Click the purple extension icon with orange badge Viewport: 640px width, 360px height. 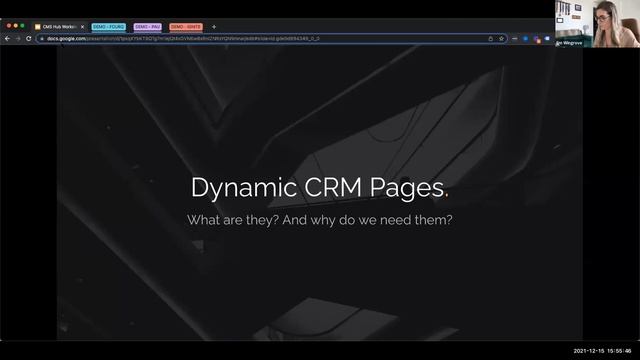tap(537, 39)
